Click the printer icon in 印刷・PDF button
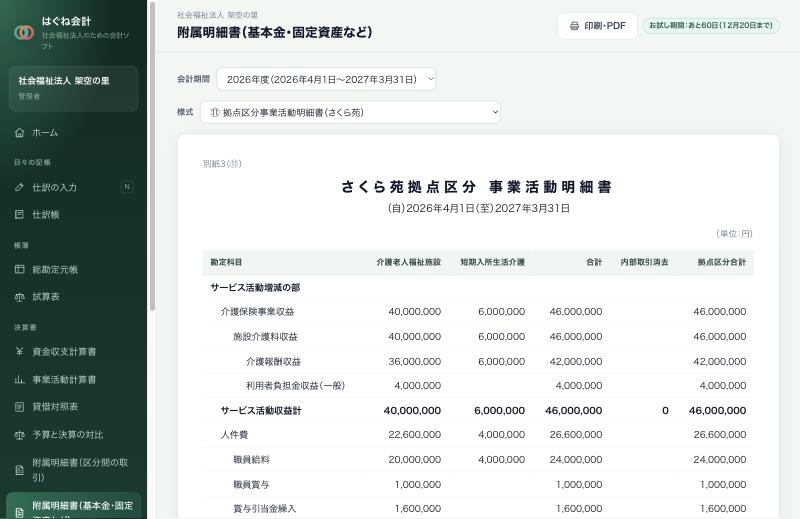This screenshot has height=519, width=800. click(x=574, y=26)
